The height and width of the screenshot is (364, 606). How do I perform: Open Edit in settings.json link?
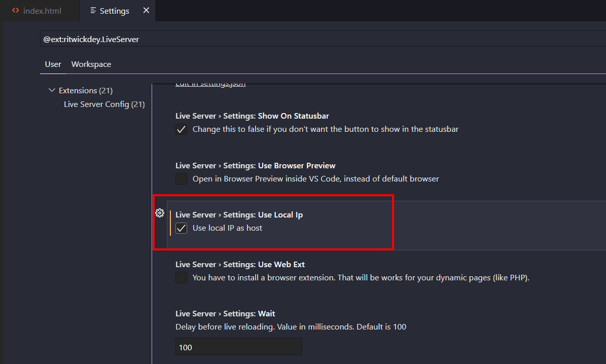tap(210, 84)
